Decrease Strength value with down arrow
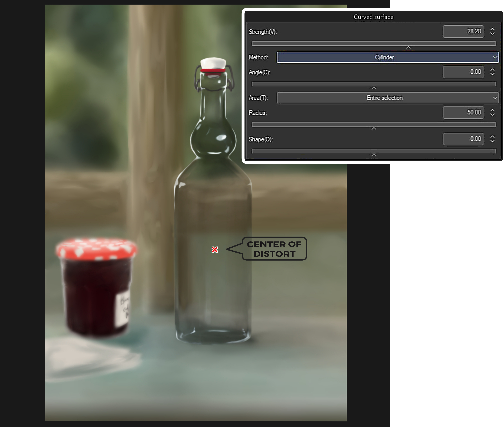 [x=492, y=34]
